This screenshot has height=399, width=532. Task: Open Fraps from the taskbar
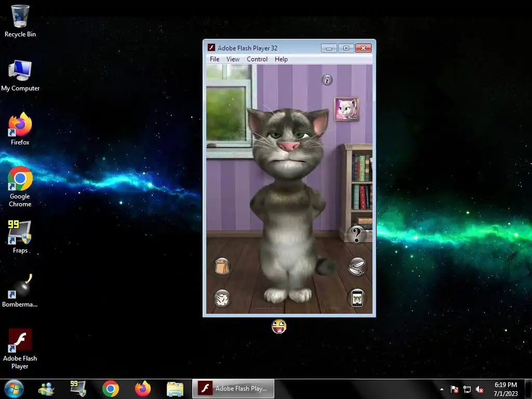[78, 389]
